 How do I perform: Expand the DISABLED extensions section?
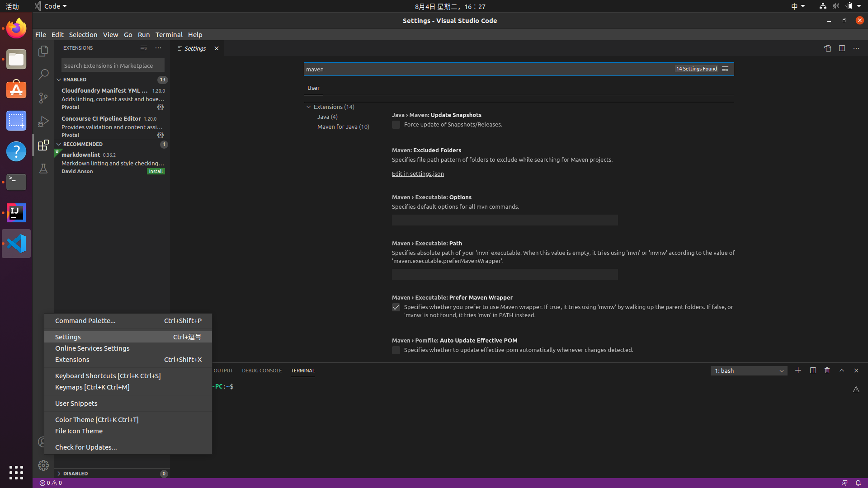point(58,473)
